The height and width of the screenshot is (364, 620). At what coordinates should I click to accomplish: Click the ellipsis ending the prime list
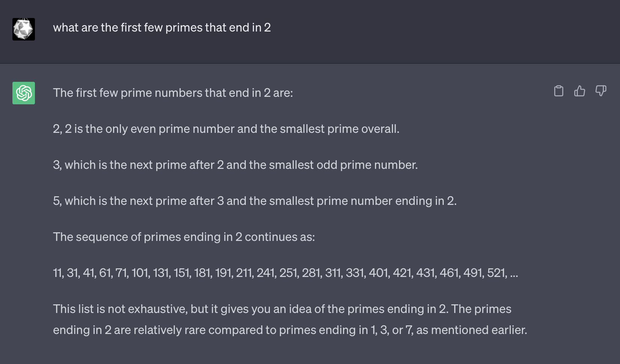click(x=514, y=273)
